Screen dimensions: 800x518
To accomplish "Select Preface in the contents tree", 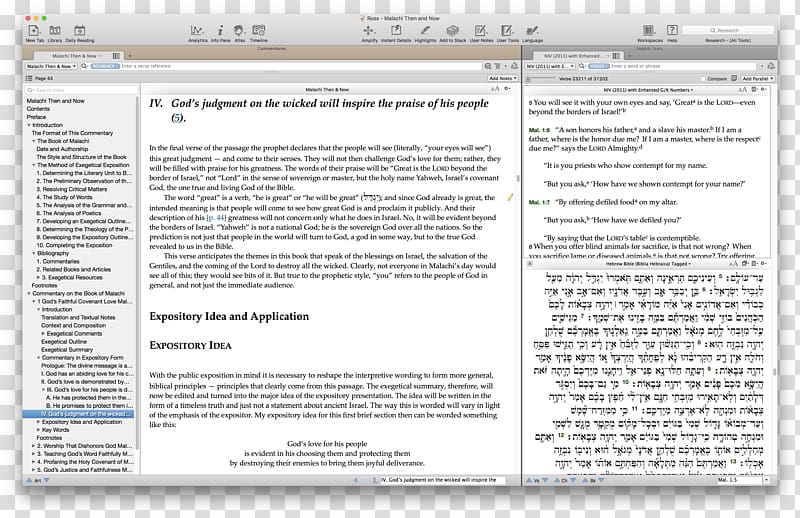I will [36, 117].
